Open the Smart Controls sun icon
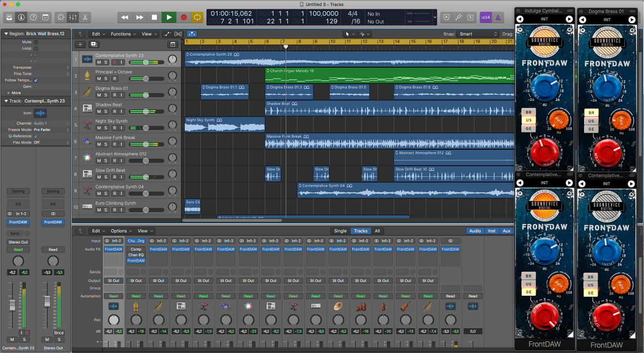 point(61,17)
